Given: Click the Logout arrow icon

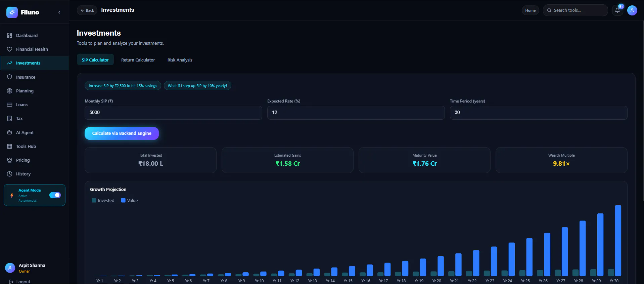Looking at the screenshot, I should (x=11, y=282).
